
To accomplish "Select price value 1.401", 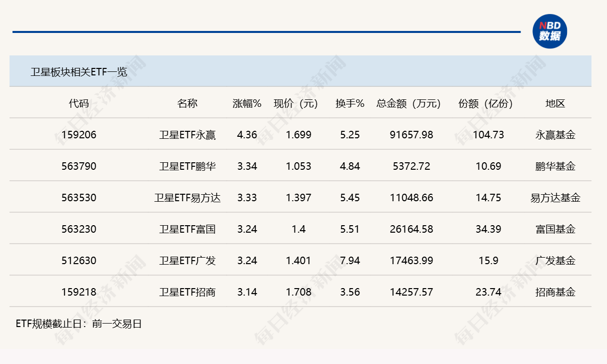I will [x=298, y=261].
